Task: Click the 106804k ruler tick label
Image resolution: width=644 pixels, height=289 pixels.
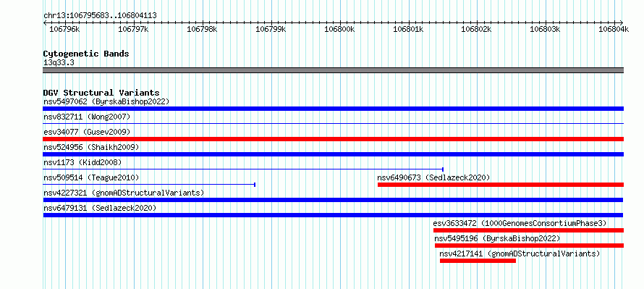Action: point(614,29)
